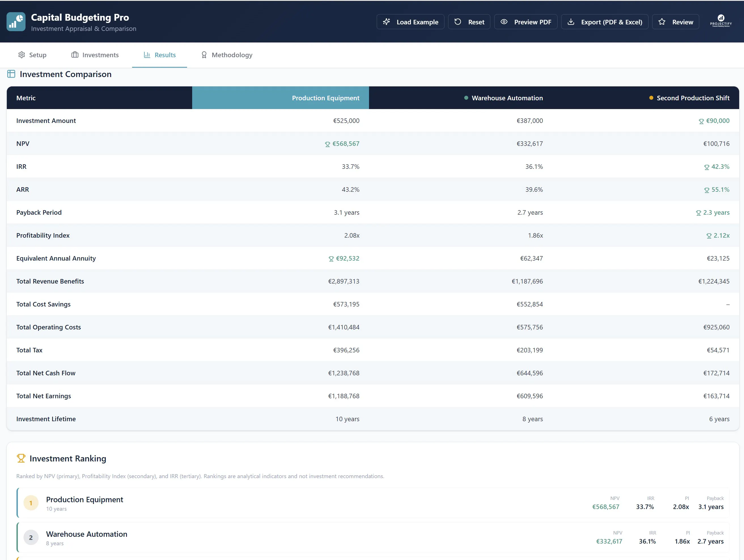Select the Production Equipment column header
This screenshot has height=560, width=744.
pyautogui.click(x=281, y=98)
